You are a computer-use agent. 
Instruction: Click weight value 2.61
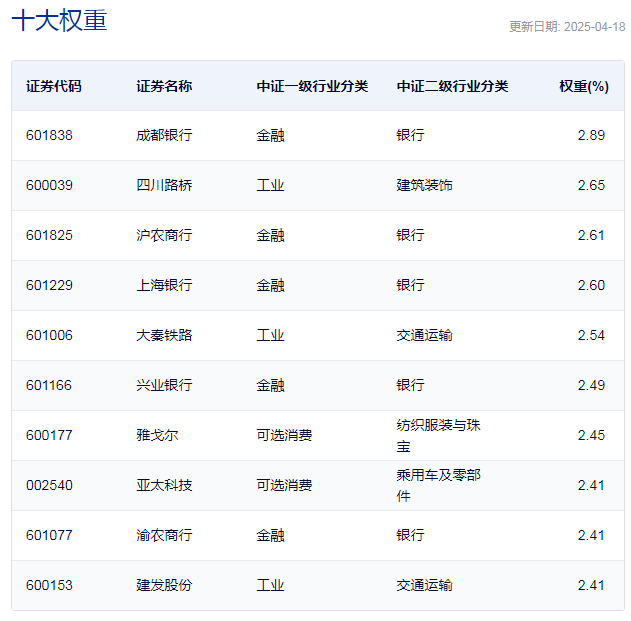[591, 235]
